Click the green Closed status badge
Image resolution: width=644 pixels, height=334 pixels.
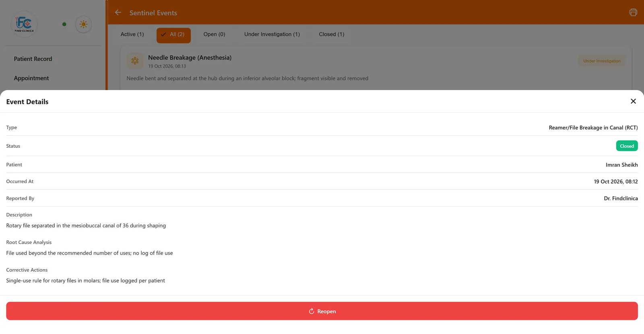coord(627,146)
